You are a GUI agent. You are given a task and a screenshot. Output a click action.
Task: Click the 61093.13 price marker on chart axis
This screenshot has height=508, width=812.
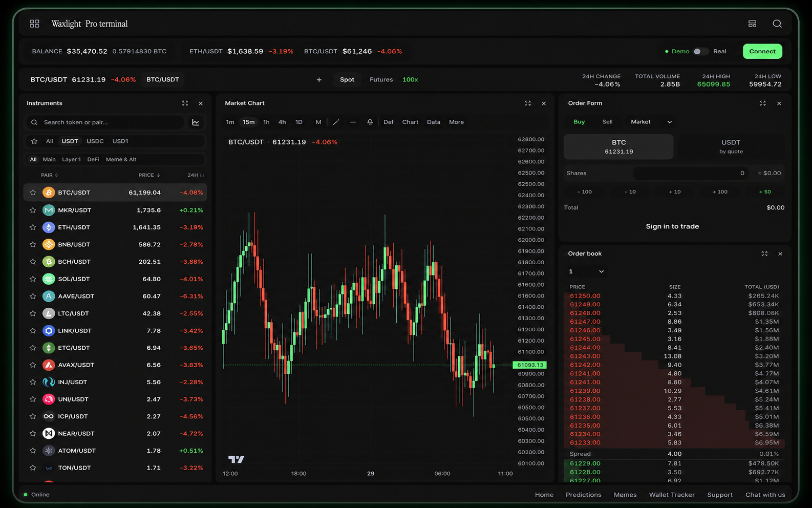[530, 365]
